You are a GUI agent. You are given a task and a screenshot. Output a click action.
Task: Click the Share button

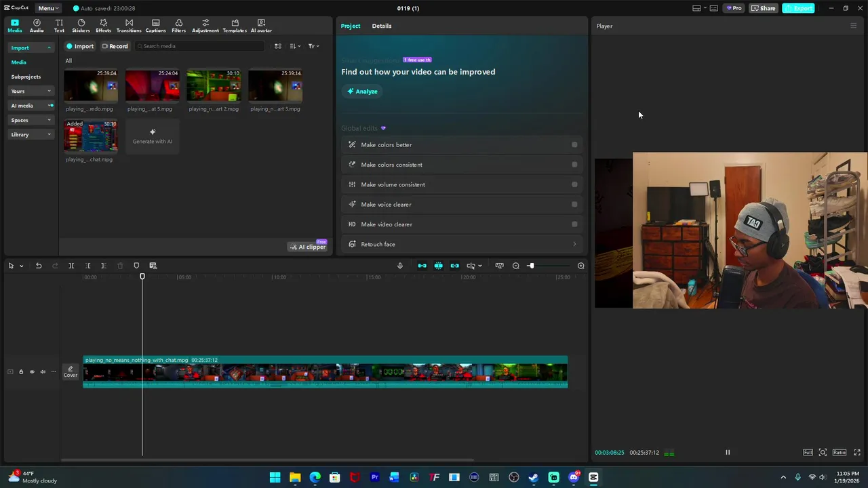(763, 8)
